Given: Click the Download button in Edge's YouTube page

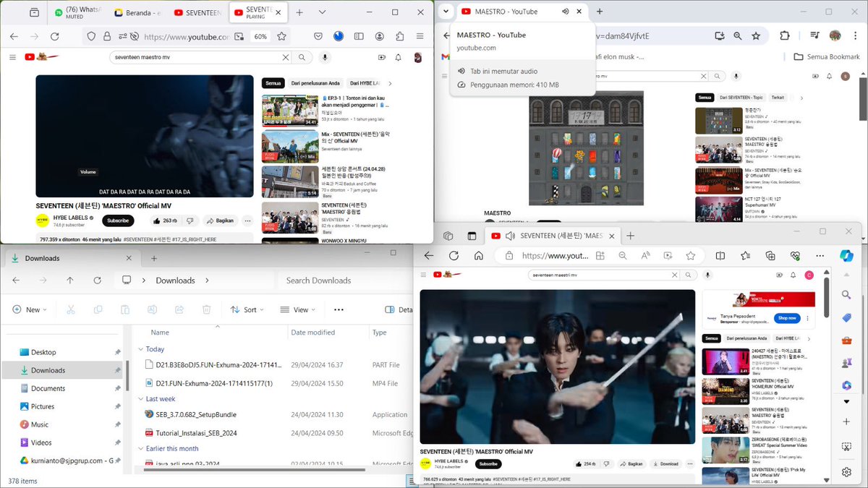Looking at the screenshot, I should [666, 463].
